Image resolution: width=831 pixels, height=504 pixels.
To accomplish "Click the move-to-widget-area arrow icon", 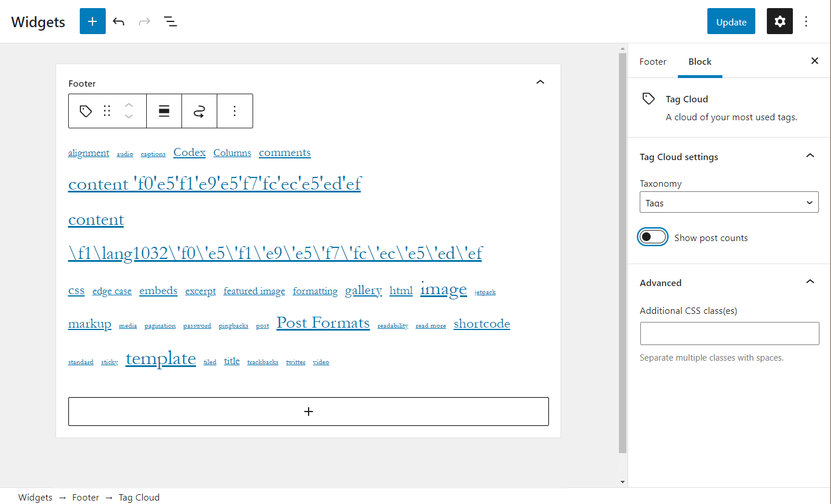I will point(199,110).
